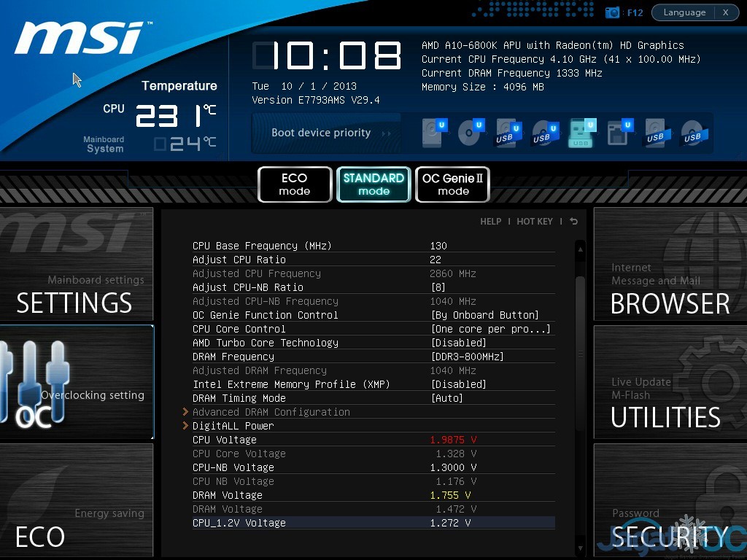
Task: Open the ECO energy saving panel
Action: 76,500
